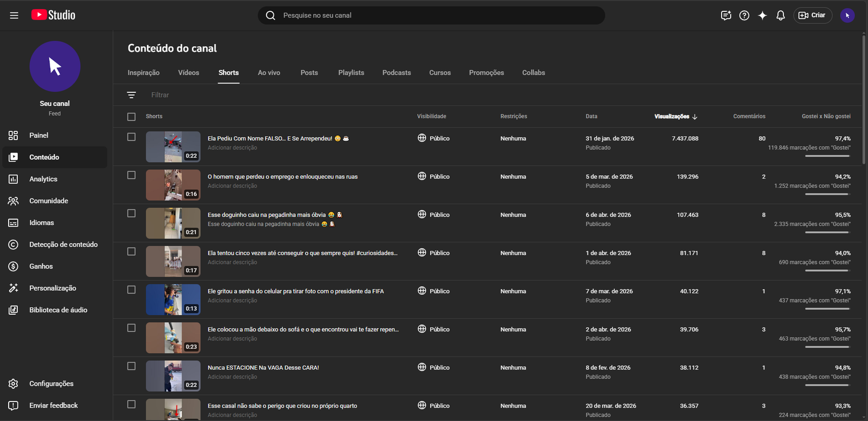Open Ganhos in the sidebar
This screenshot has height=421, width=868.
(41, 266)
